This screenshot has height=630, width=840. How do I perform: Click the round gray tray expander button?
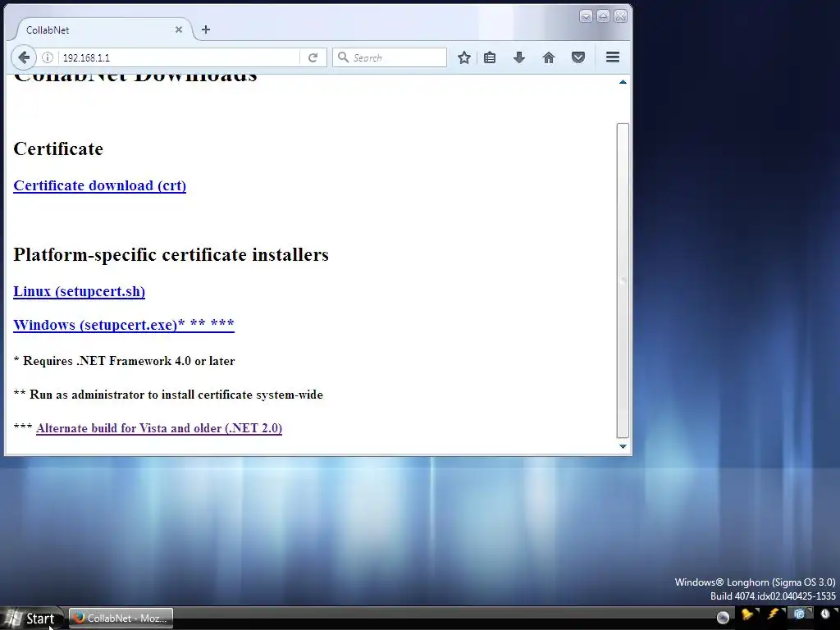pyautogui.click(x=723, y=618)
